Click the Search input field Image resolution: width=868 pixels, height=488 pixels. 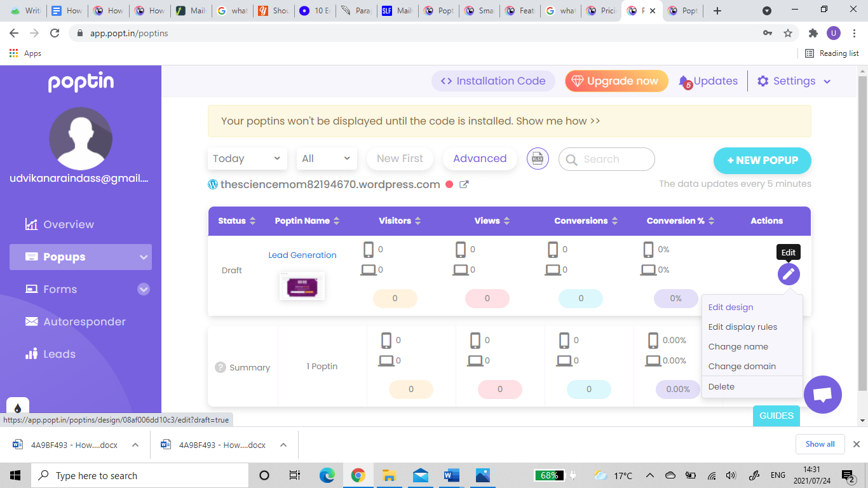[607, 159]
